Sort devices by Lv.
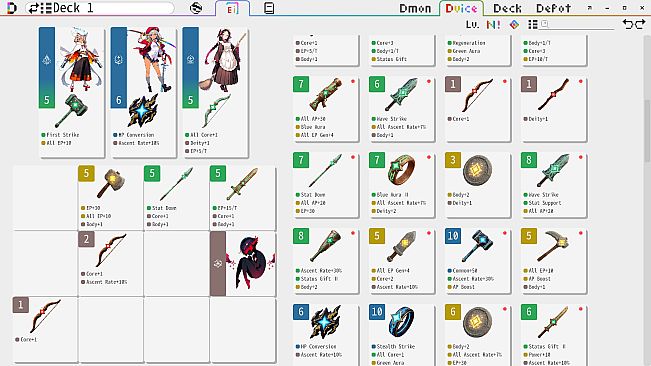 click(x=472, y=24)
